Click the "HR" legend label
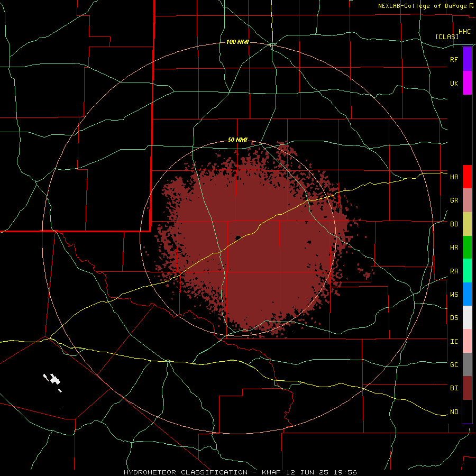Screen dimensions: 476x476 pyautogui.click(x=454, y=248)
